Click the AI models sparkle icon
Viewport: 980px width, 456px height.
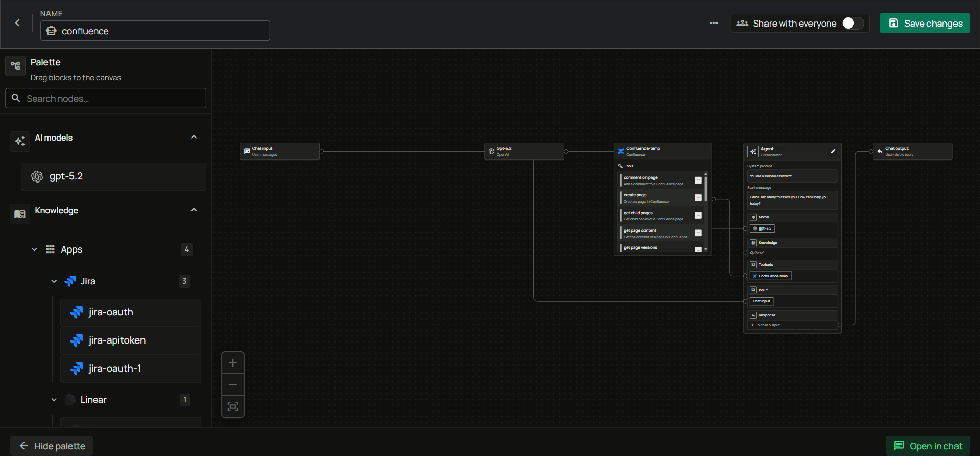tap(20, 141)
